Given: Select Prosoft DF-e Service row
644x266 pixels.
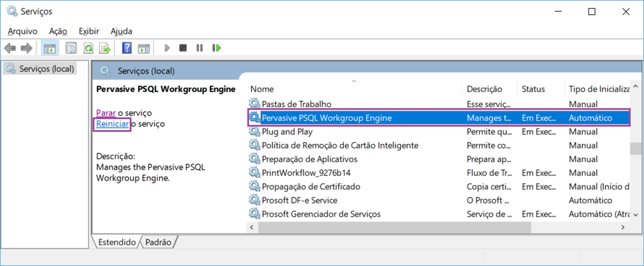Looking at the screenshot, I should [x=438, y=200].
